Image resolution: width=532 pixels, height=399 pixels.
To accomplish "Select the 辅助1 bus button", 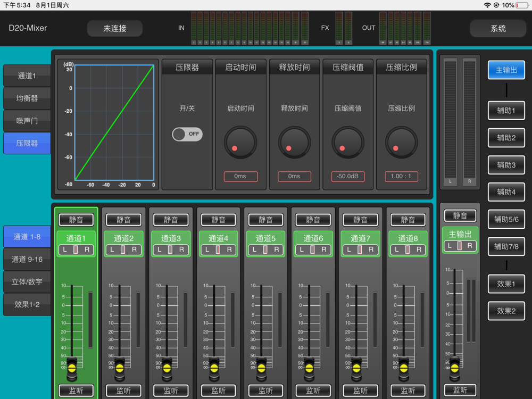I will click(x=506, y=111).
